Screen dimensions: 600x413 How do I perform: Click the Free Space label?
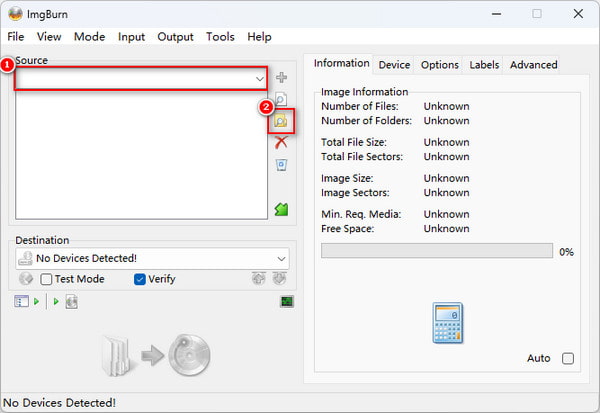[347, 229]
